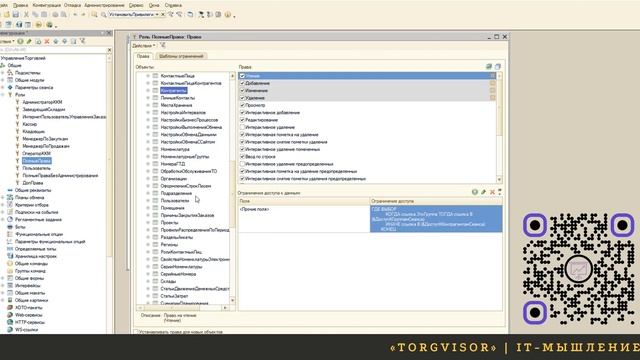Open the Справка menu
This screenshot has height=360, width=640.
point(173,5)
